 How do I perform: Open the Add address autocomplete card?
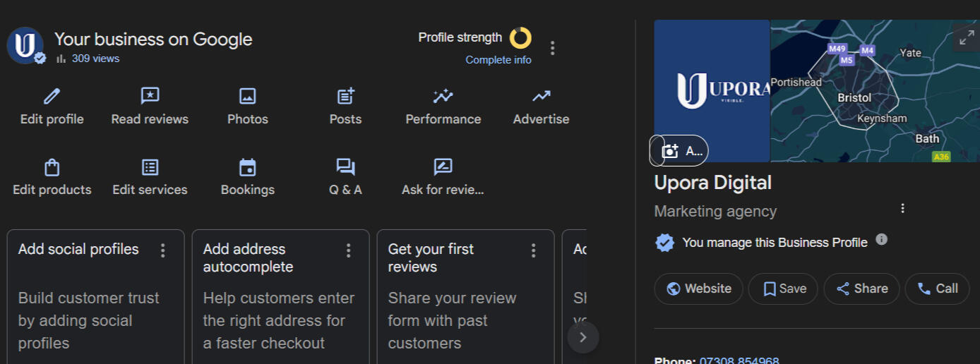(x=280, y=296)
